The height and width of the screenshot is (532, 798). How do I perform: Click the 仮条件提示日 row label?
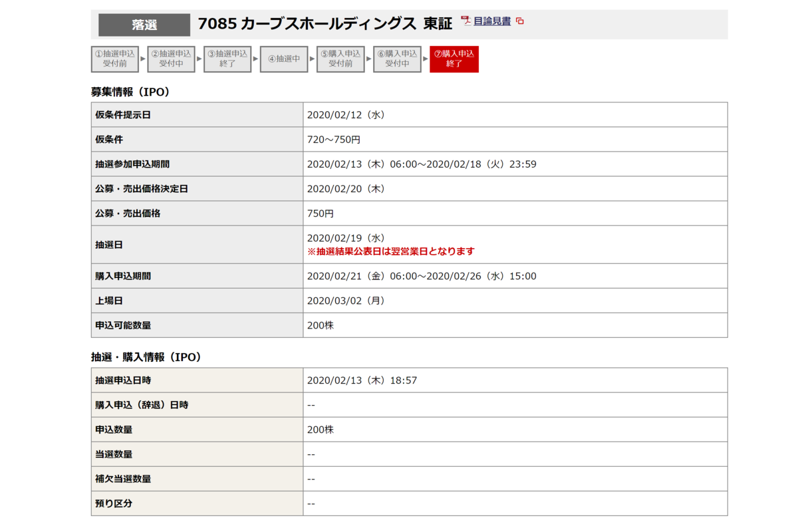[x=123, y=115]
